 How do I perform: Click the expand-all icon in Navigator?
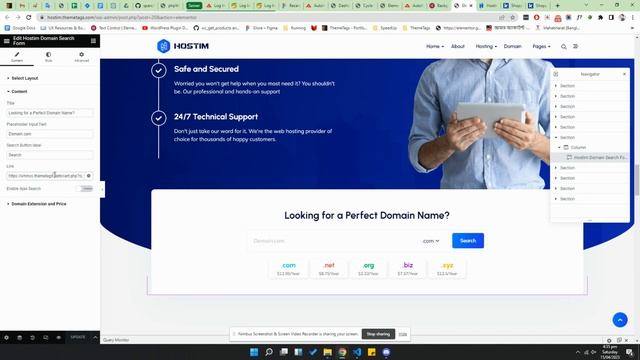coord(556,74)
